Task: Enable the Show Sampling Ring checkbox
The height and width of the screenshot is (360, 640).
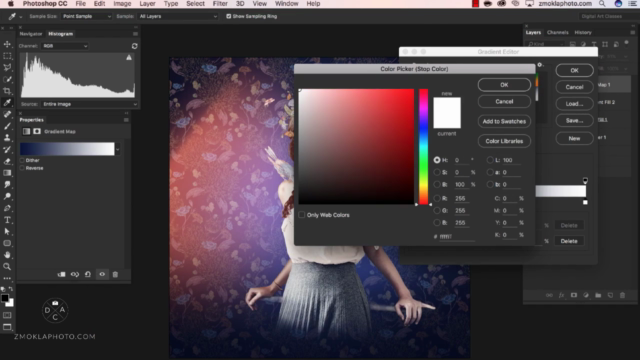Action: [x=229, y=16]
